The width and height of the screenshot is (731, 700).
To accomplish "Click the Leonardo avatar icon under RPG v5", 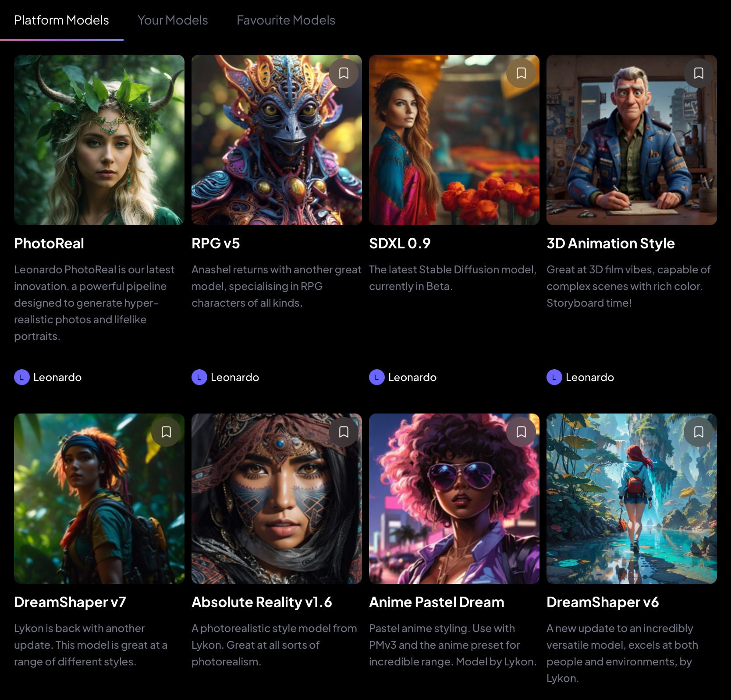I will pyautogui.click(x=199, y=377).
